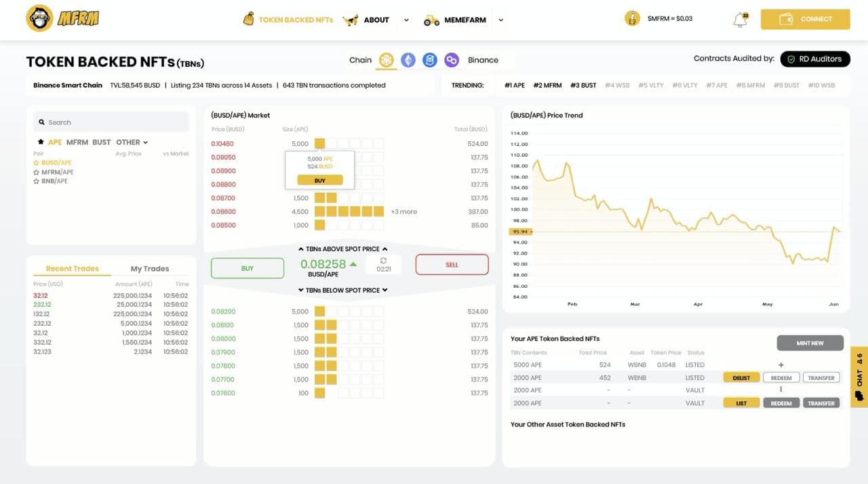Image resolution: width=868 pixels, height=484 pixels.
Task: Click the dog icon next to About
Action: pyautogui.click(x=351, y=20)
